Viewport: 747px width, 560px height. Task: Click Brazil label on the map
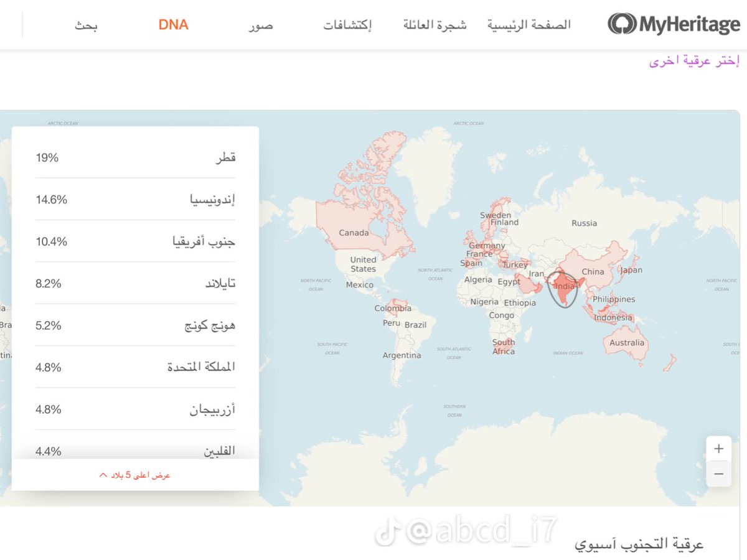(x=415, y=325)
